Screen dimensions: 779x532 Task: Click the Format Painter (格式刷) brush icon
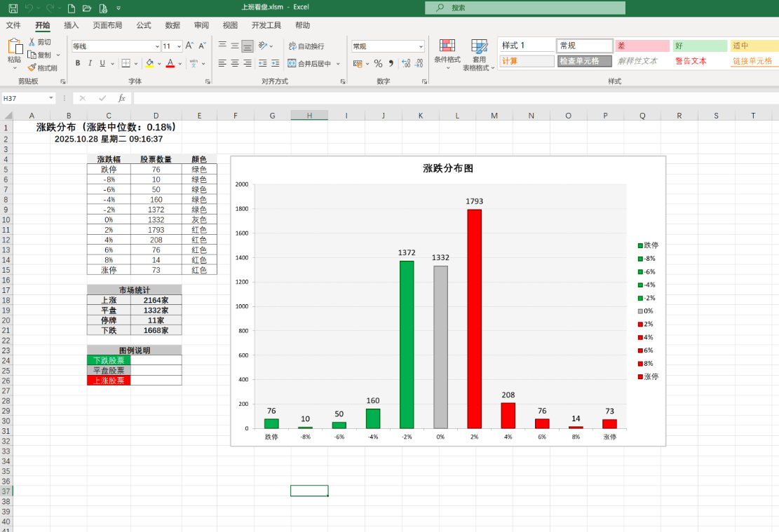[32, 68]
